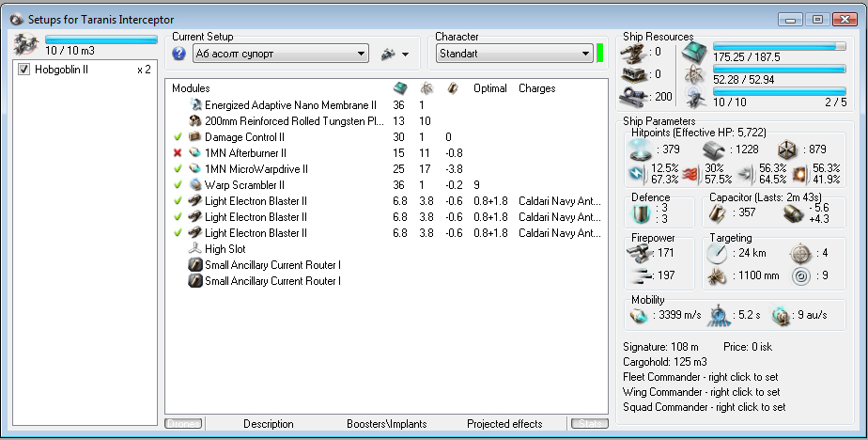868x440 pixels.
Task: Select the Energized Adaptive Nano Membrane II icon
Action: tap(194, 104)
